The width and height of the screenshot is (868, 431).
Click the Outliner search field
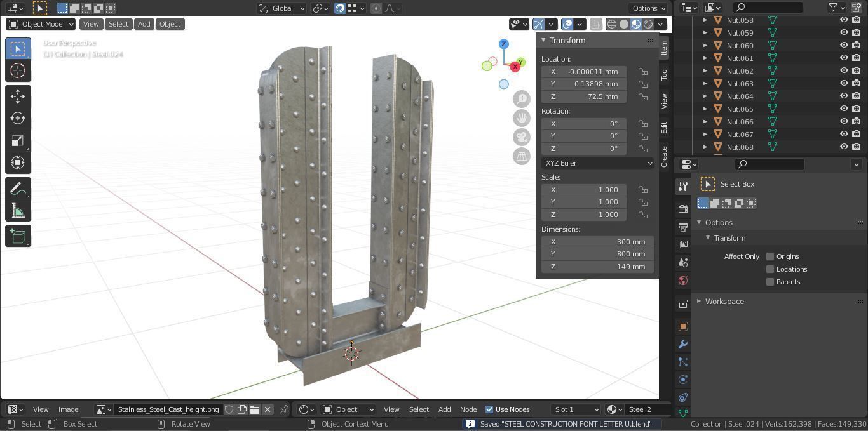coord(768,8)
